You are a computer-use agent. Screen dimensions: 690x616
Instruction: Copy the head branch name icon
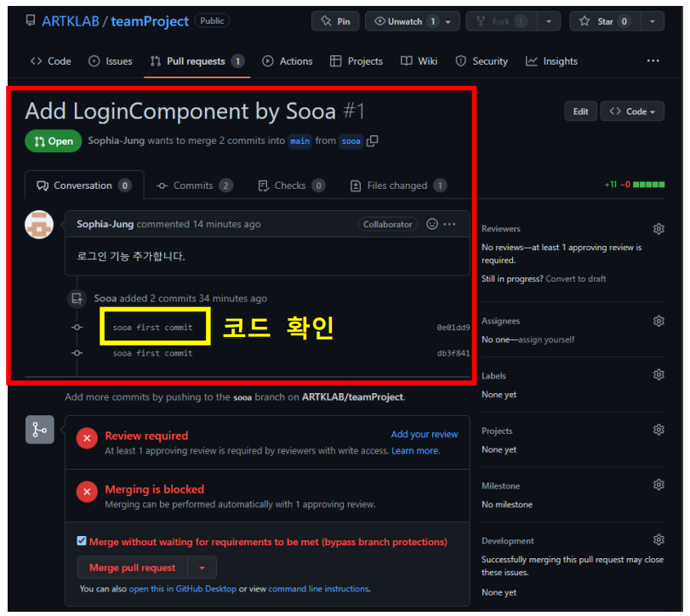pyautogui.click(x=373, y=140)
